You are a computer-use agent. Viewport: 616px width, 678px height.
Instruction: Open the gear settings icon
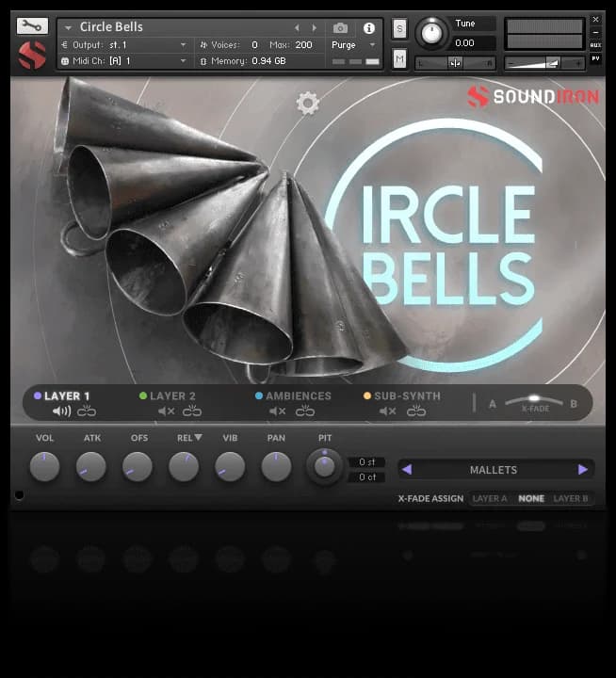point(308,103)
